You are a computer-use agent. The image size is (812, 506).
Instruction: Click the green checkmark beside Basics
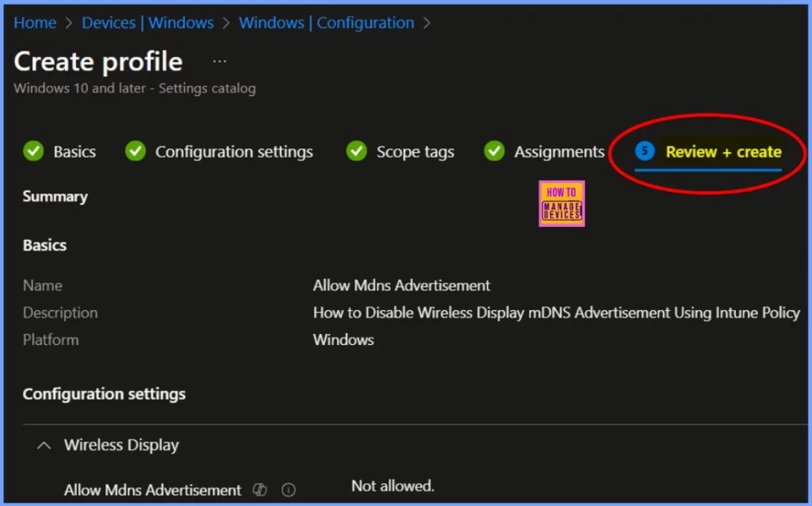click(33, 151)
